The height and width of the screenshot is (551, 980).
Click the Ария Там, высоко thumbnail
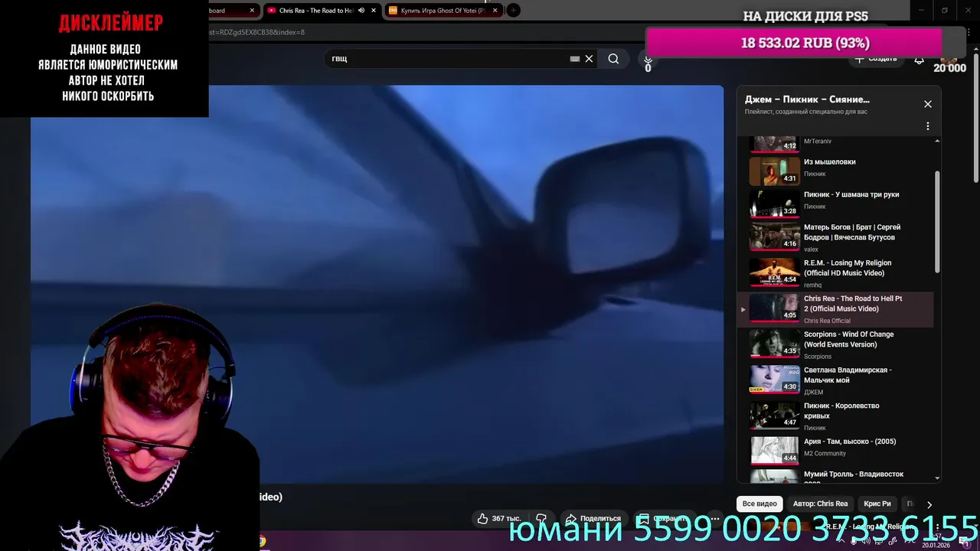coord(774,451)
